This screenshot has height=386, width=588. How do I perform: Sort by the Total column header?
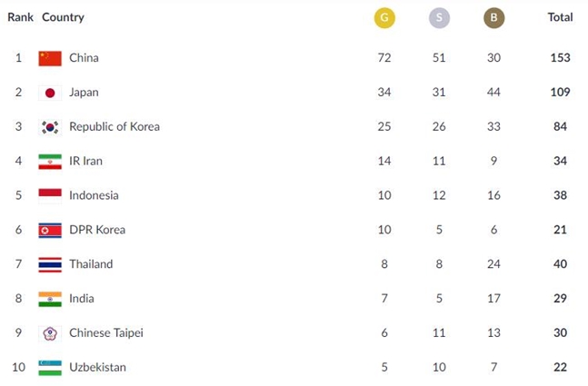point(560,17)
